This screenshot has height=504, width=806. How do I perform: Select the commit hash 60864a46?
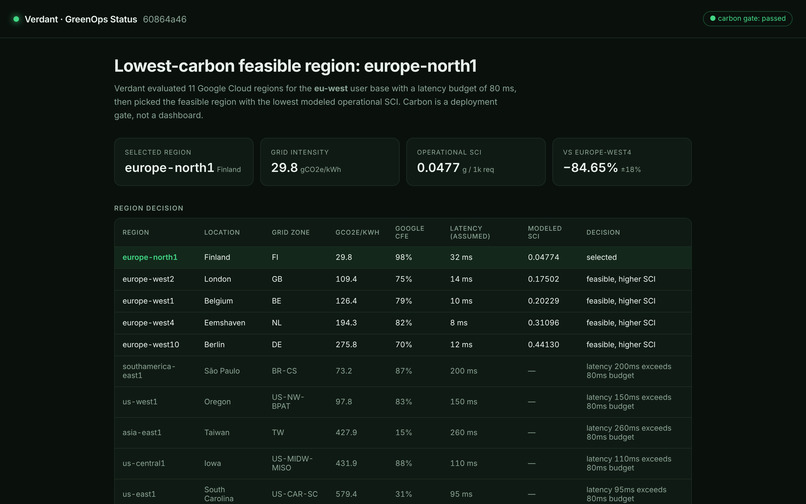pos(164,19)
